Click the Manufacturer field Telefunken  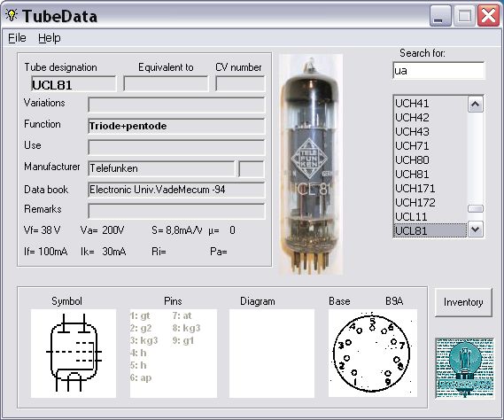[161, 168]
